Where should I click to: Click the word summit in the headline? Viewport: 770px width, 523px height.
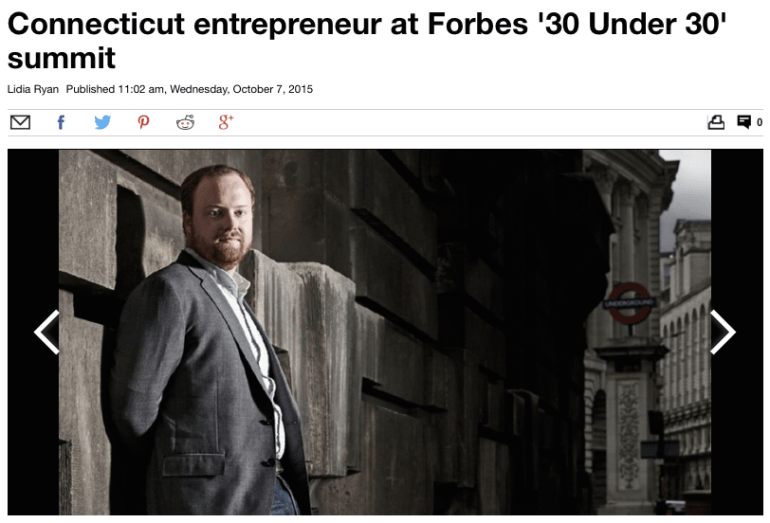(61, 58)
